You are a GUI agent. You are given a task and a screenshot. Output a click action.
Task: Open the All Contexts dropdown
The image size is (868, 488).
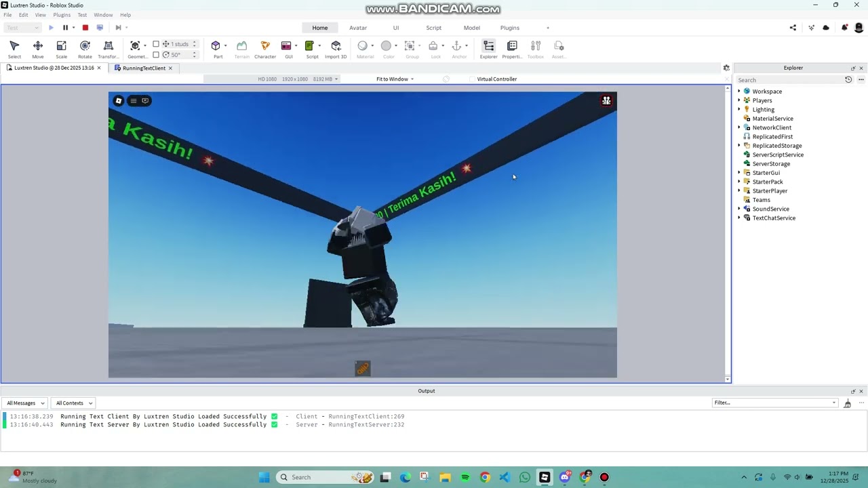point(74,403)
